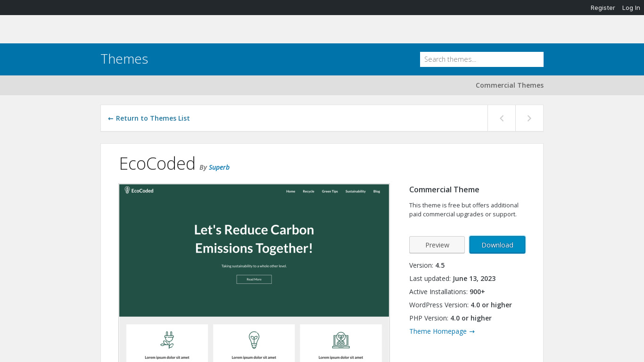Screen dimensions: 644x362
Task: Click the Version: 4.5 text
Action: click(x=427, y=265)
